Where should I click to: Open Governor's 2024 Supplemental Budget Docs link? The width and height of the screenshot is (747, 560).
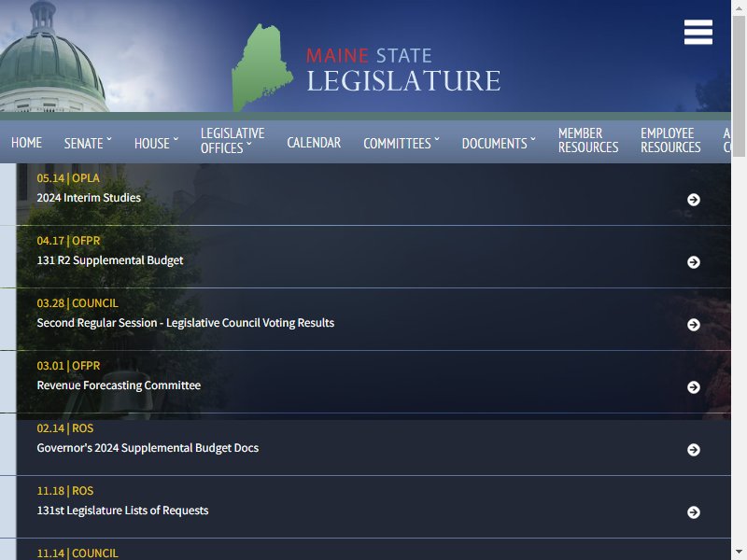pyautogui.click(x=148, y=448)
